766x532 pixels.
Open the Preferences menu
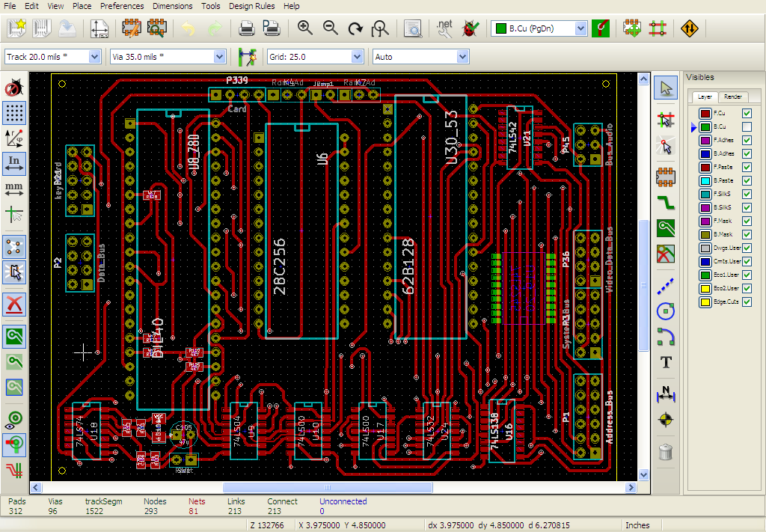pos(122,6)
